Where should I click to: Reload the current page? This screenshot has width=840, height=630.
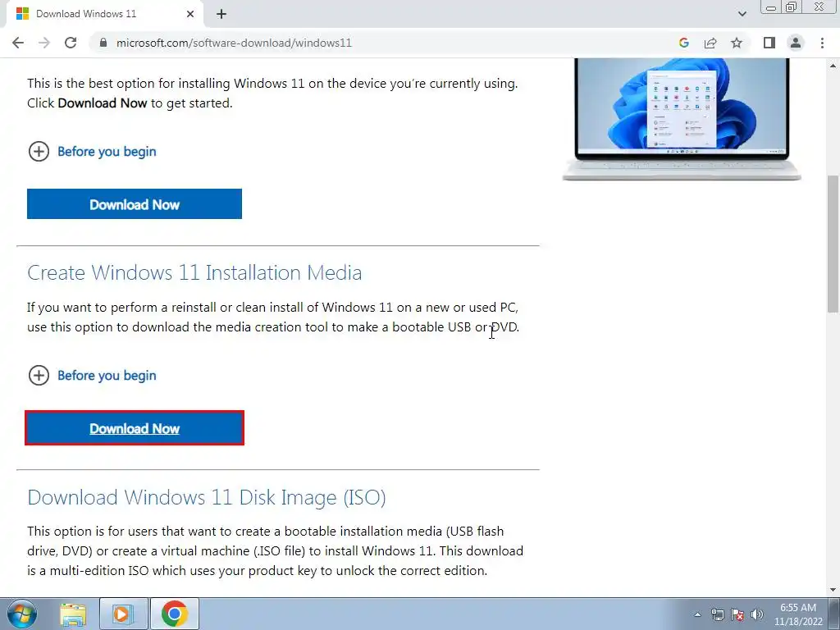tap(71, 43)
